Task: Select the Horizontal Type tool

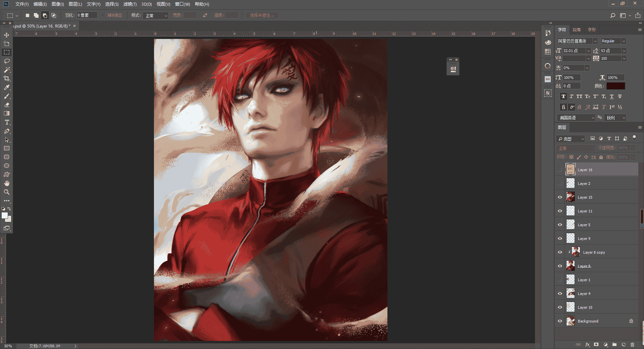Action: (x=6, y=122)
